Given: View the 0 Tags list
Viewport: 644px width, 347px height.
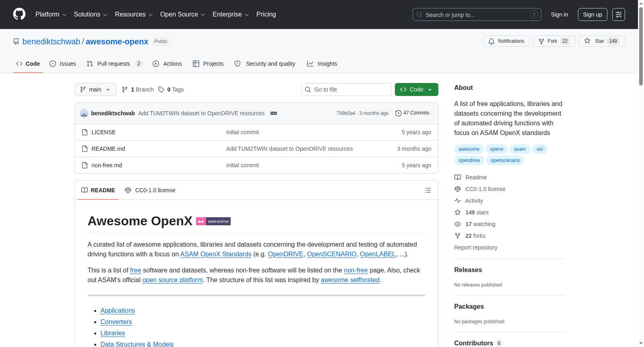Looking at the screenshot, I should (x=171, y=89).
